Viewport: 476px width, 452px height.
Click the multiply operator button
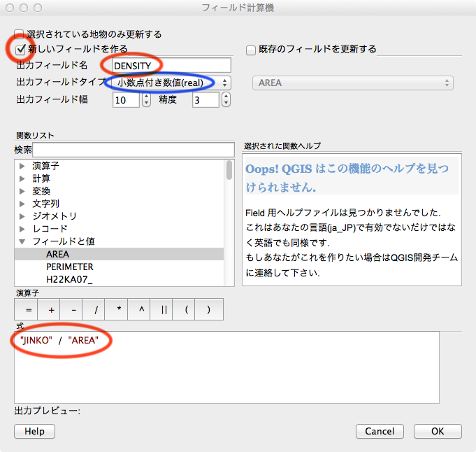118,309
